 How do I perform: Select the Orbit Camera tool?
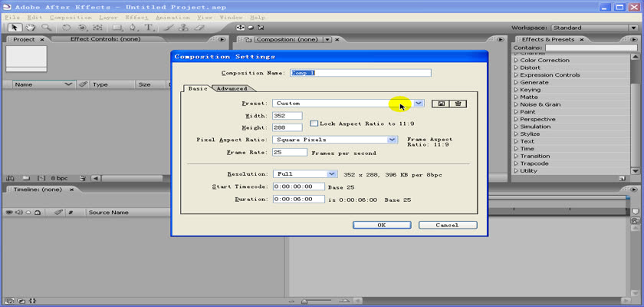pos(82,28)
